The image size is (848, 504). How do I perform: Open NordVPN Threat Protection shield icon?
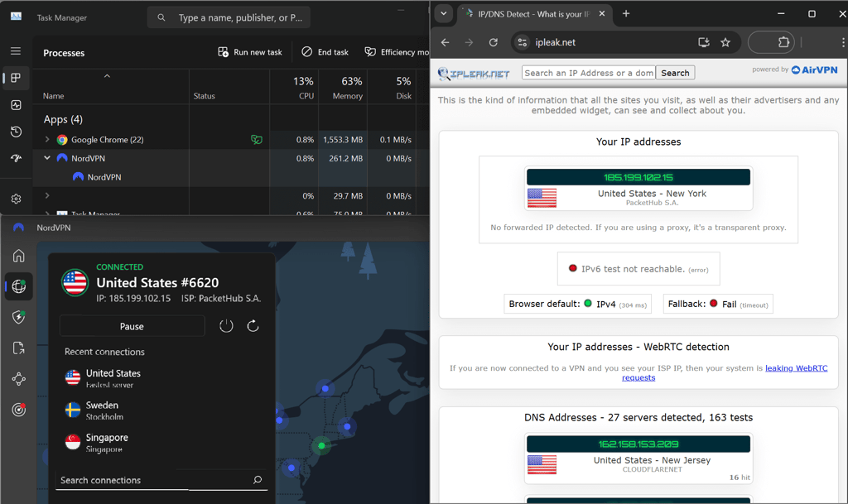click(x=19, y=317)
